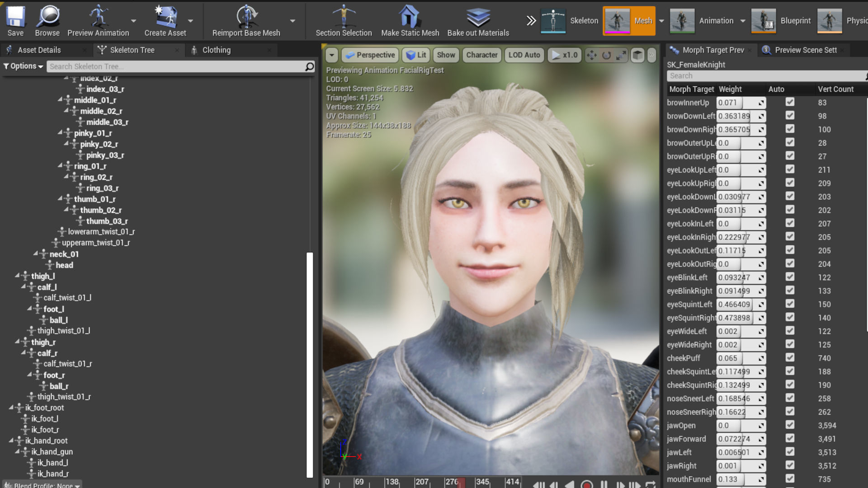The height and width of the screenshot is (488, 868).
Task: Click the eyeSquintLeft weight slider field
Action: [741, 304]
